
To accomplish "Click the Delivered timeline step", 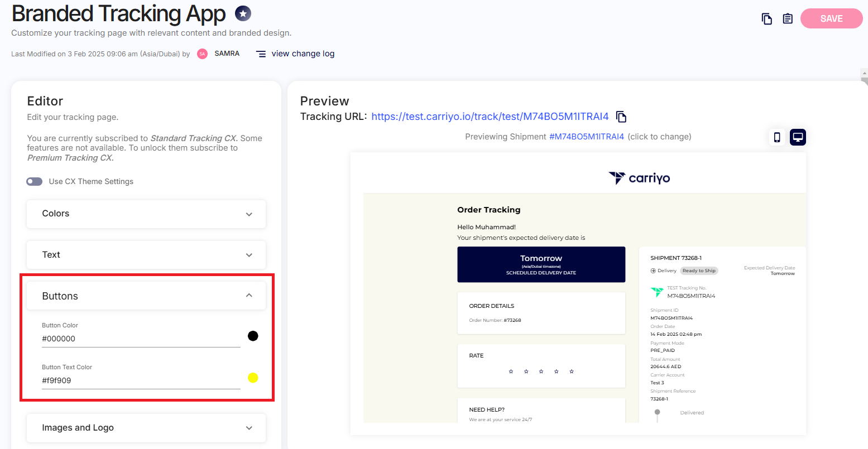I will (692, 413).
